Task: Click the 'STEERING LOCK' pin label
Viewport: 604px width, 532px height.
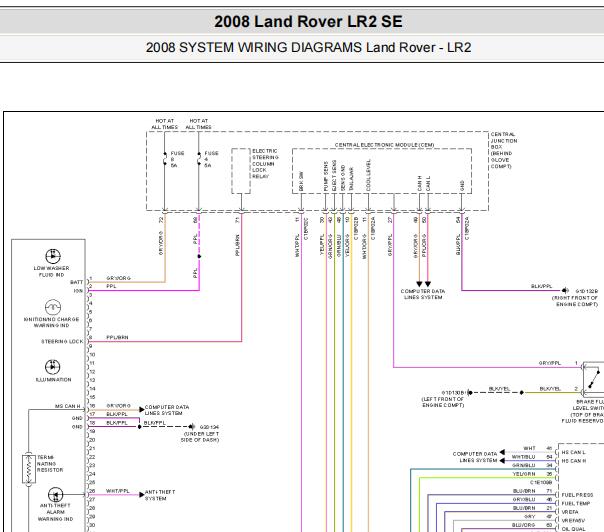Action: point(62,341)
